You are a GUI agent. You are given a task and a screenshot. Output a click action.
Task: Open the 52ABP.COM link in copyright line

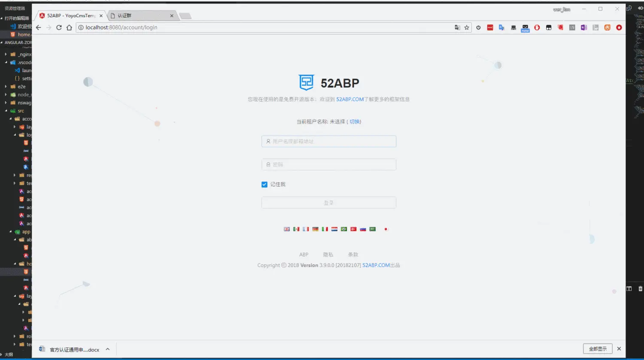[x=376, y=265]
